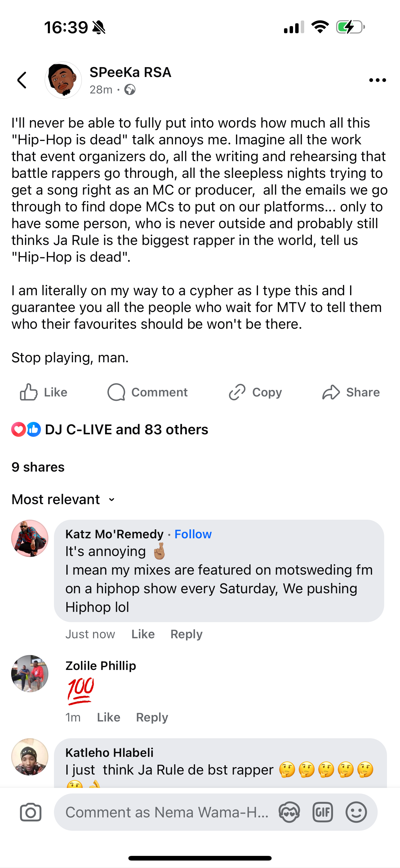Viewport: 400px width, 868px height.
Task: Open the GIF picker icon
Action: pos(322,812)
